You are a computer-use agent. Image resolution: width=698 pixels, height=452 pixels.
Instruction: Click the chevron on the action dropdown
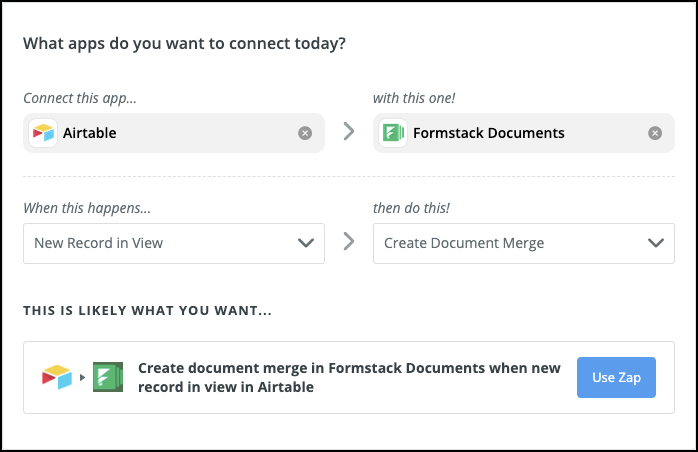pos(656,243)
